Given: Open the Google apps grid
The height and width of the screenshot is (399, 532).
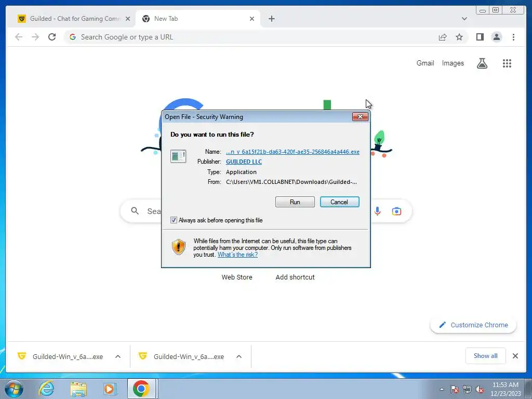Looking at the screenshot, I should (x=507, y=63).
